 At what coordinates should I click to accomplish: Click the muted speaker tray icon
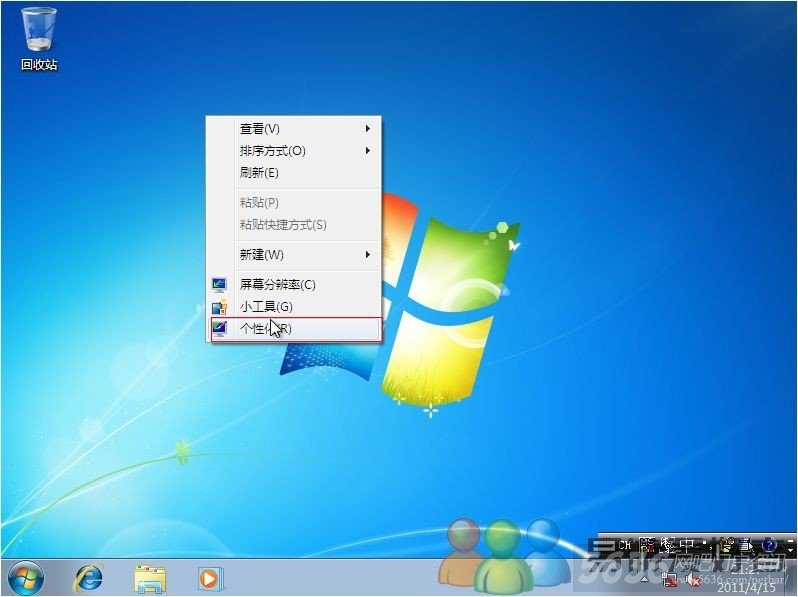click(693, 580)
